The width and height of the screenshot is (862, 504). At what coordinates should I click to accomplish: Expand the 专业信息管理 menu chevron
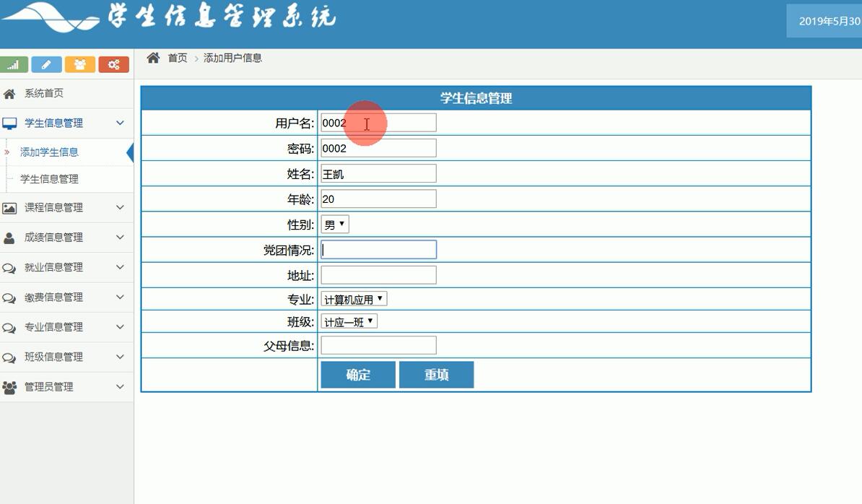120,326
